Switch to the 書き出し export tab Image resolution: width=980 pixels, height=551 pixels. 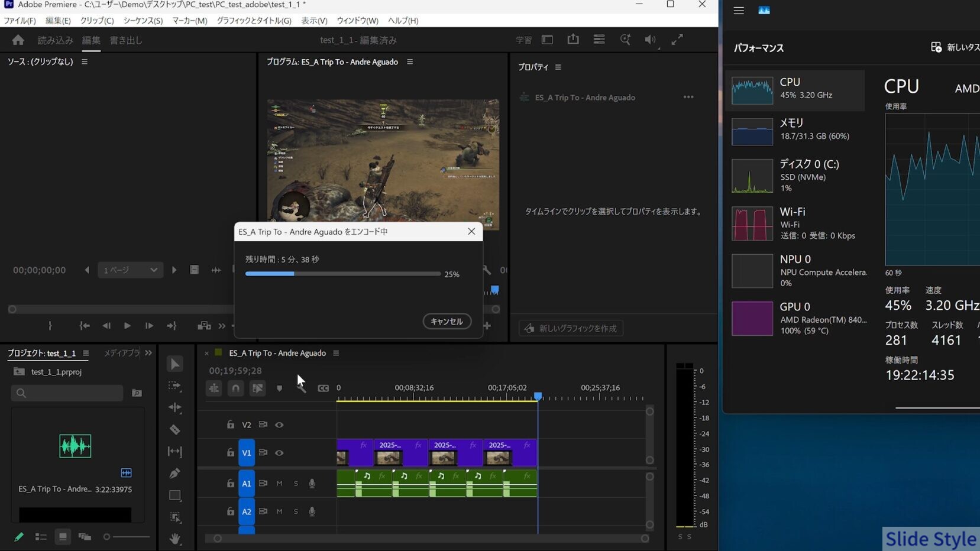pos(126,40)
